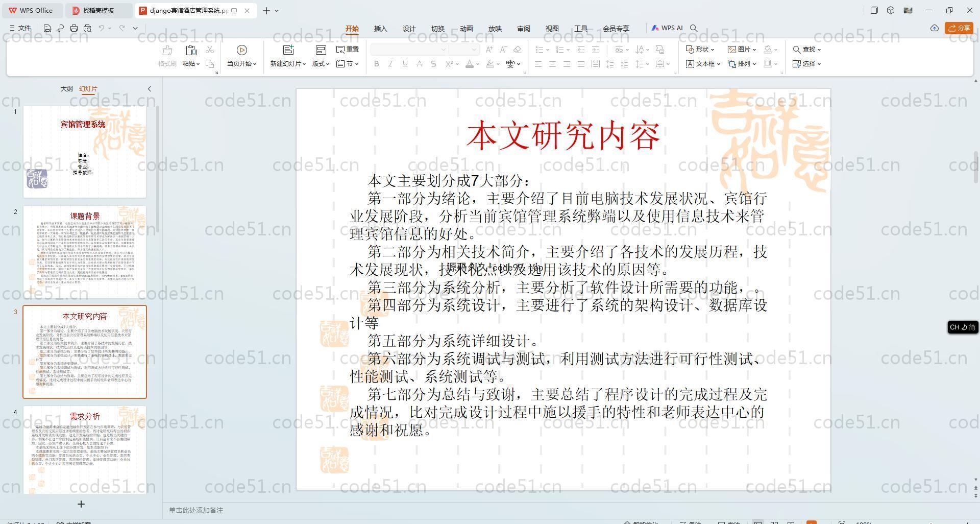Click the numbered list icon
The image size is (980, 524).
560,50
